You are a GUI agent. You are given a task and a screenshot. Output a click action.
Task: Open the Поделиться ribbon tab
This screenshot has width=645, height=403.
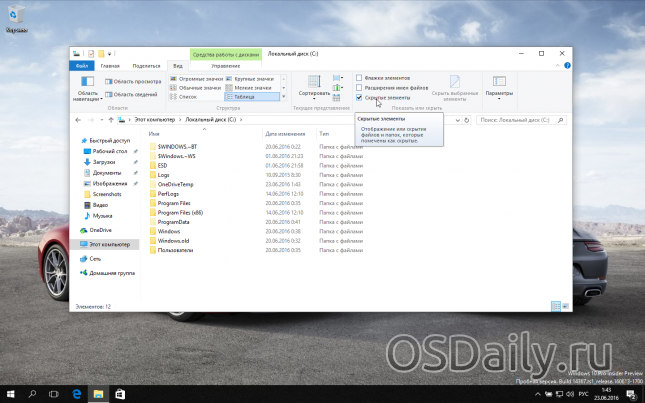coord(145,65)
